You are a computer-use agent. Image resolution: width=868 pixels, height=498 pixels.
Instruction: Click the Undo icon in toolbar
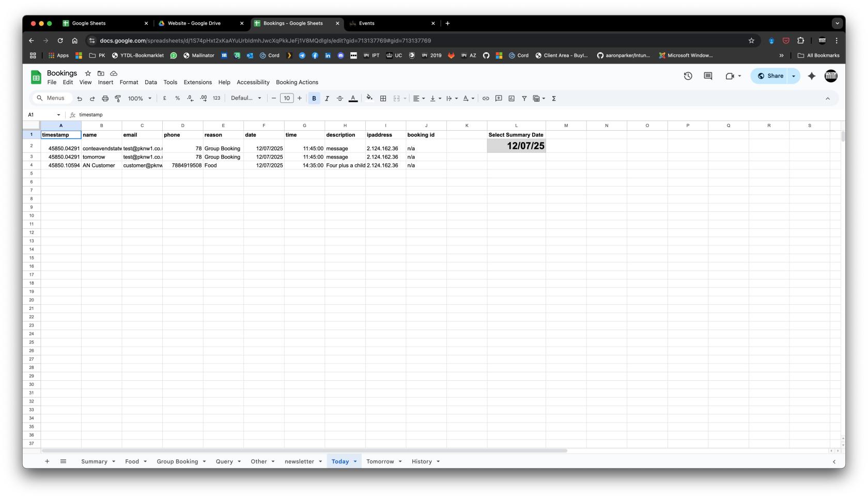click(x=80, y=98)
